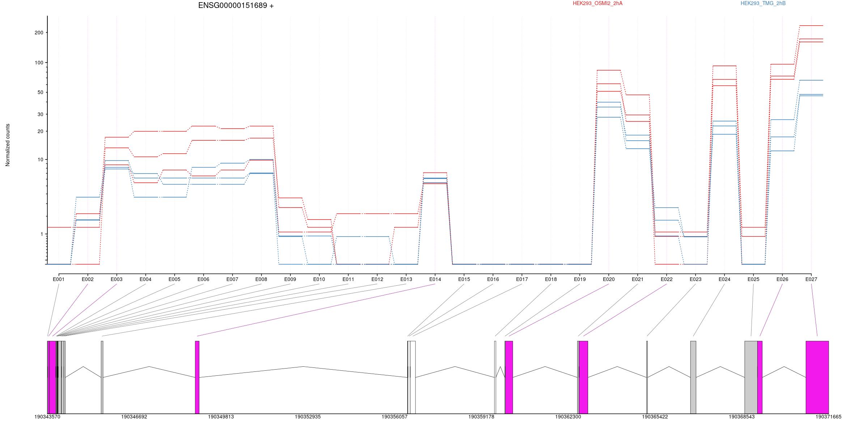868x434 pixels.
Task: Click genomic coordinate 190371665
Action: 829,417
